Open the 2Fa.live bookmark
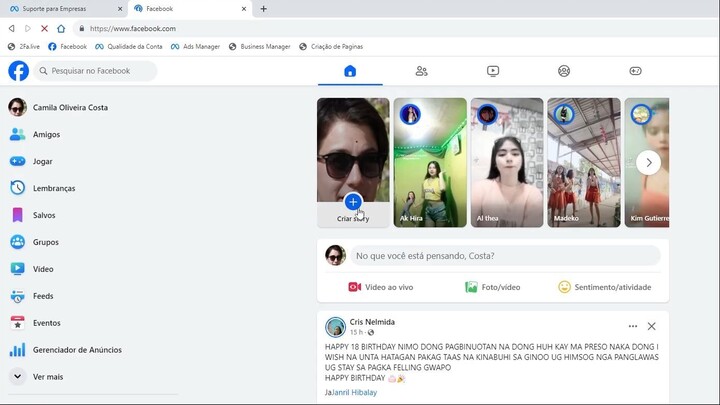 24,46
